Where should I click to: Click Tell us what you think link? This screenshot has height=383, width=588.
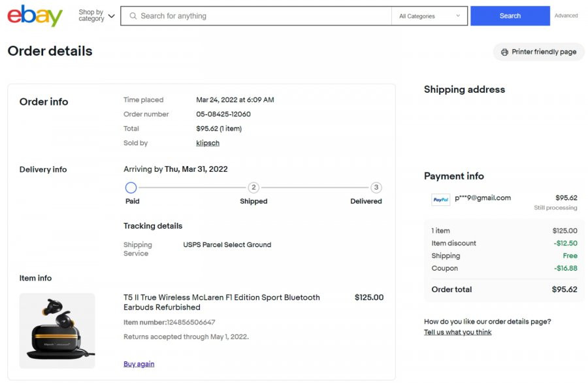click(x=457, y=332)
